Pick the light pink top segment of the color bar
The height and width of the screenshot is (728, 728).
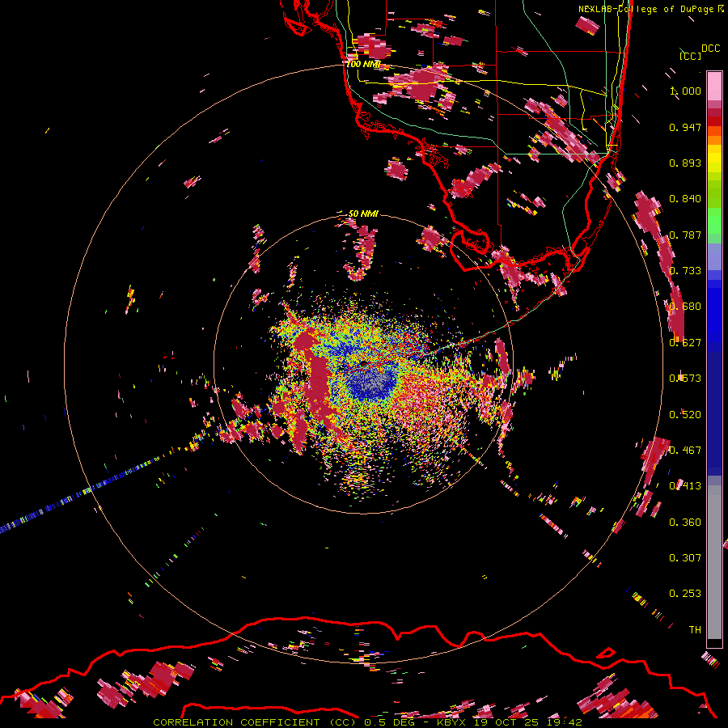tap(714, 87)
